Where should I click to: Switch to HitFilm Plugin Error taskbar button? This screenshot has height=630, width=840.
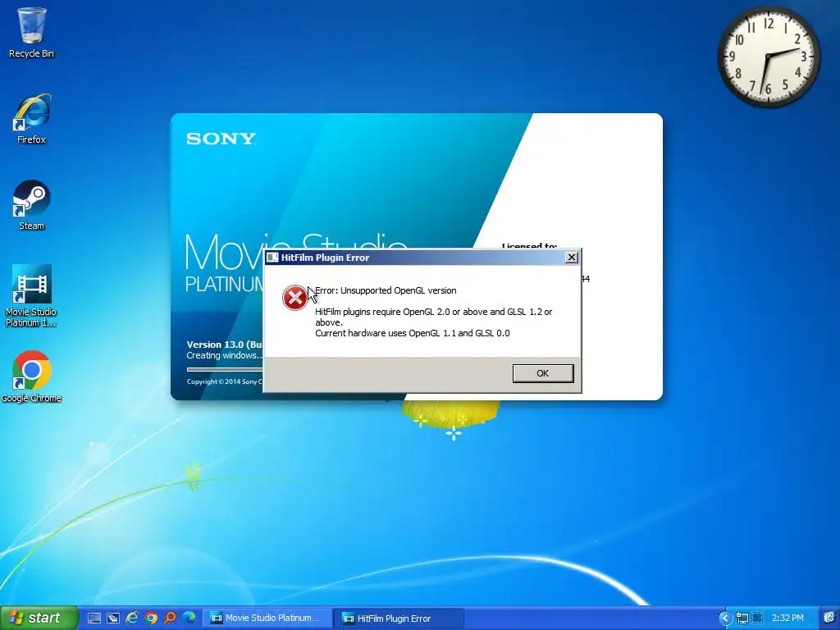[398, 619]
